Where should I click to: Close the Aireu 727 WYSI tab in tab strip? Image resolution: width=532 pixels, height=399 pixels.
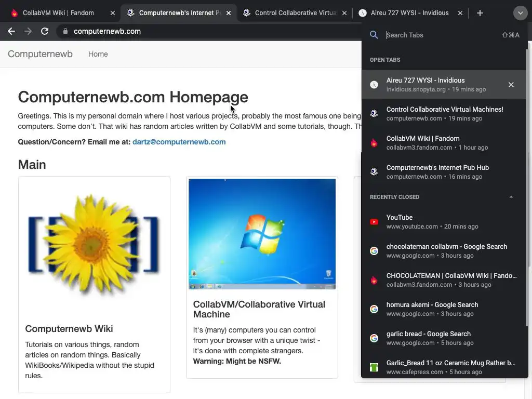click(460, 13)
